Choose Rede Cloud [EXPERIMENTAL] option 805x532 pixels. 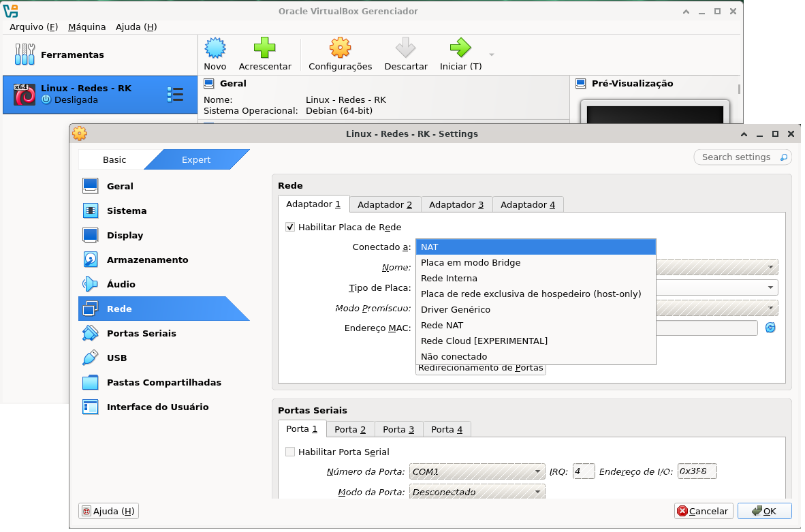(x=535, y=341)
